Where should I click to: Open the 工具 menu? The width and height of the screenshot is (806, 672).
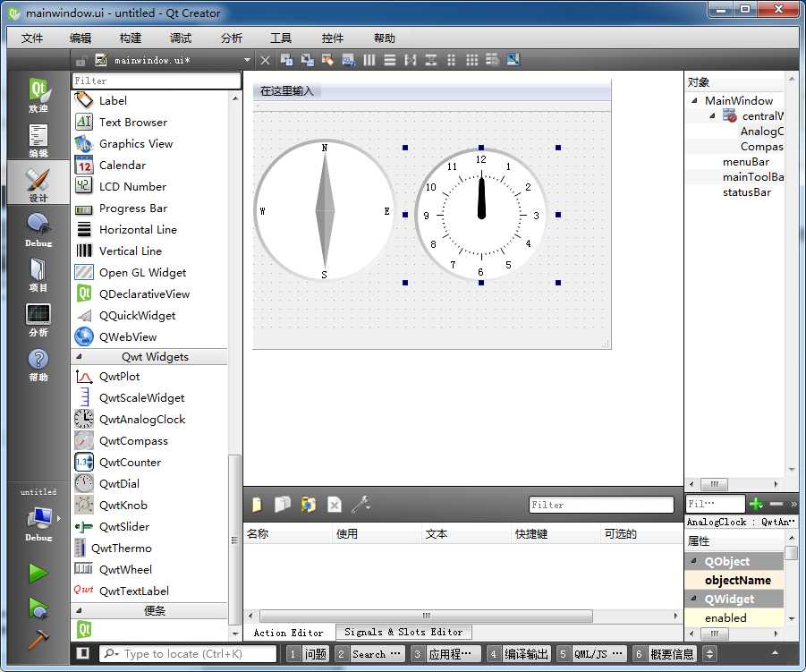point(281,38)
